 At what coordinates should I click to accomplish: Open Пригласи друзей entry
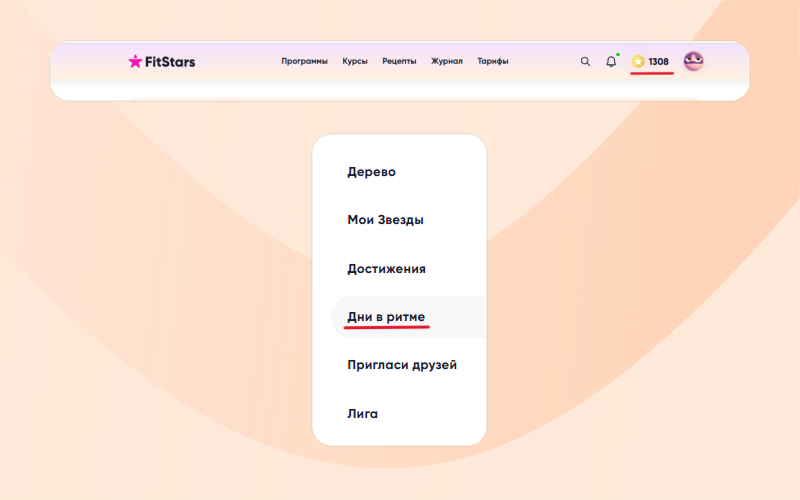click(x=402, y=365)
